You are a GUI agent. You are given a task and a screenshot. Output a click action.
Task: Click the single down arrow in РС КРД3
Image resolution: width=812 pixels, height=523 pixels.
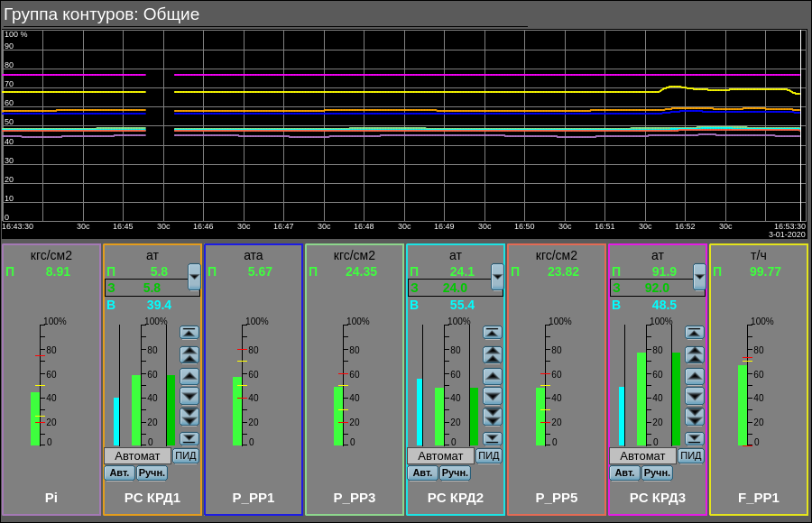[x=694, y=396]
